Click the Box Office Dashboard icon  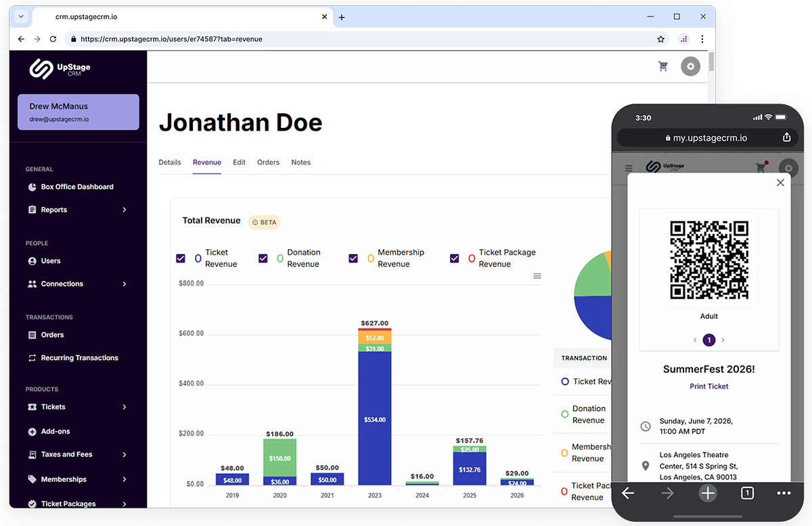pos(32,187)
